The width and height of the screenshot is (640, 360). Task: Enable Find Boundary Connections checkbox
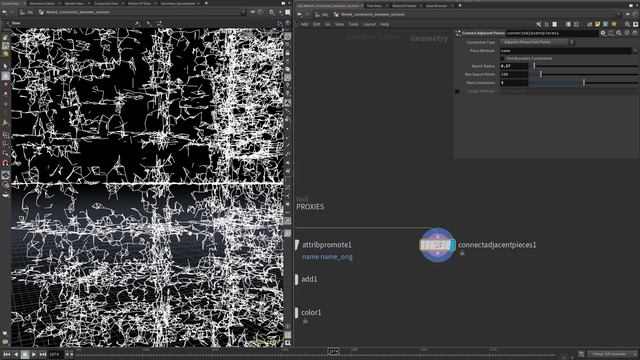coord(502,58)
